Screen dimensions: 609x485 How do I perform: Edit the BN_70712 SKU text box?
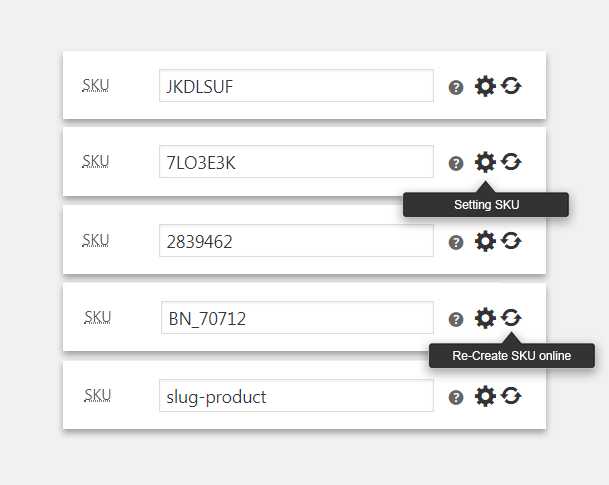click(297, 318)
